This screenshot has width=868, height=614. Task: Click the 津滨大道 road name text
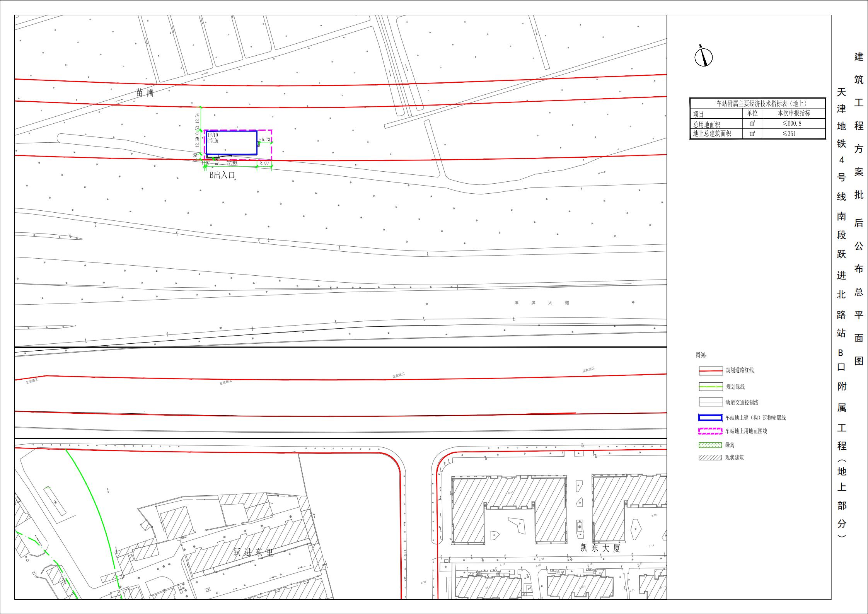(x=541, y=303)
